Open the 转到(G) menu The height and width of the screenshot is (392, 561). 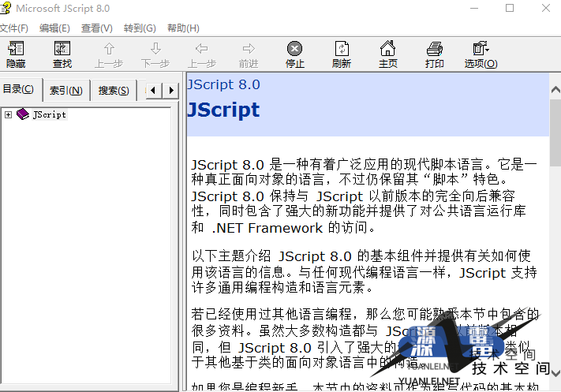point(140,28)
